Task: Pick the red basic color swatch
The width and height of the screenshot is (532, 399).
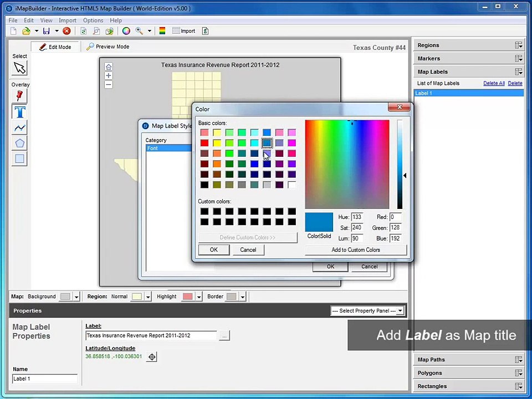Action: point(204,143)
